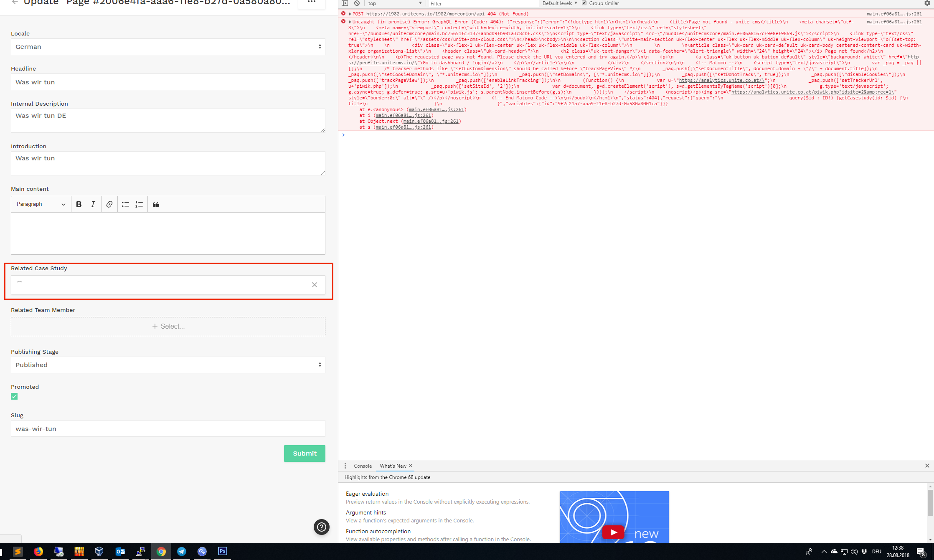The height and width of the screenshot is (560, 934).
Task: Select the What's New drawer tab
Action: pyautogui.click(x=393, y=466)
